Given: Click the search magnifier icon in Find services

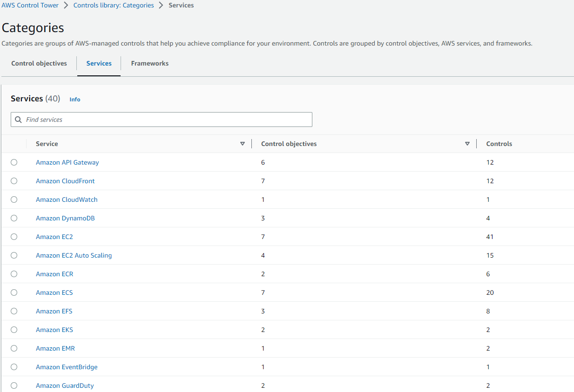Looking at the screenshot, I should [x=18, y=120].
